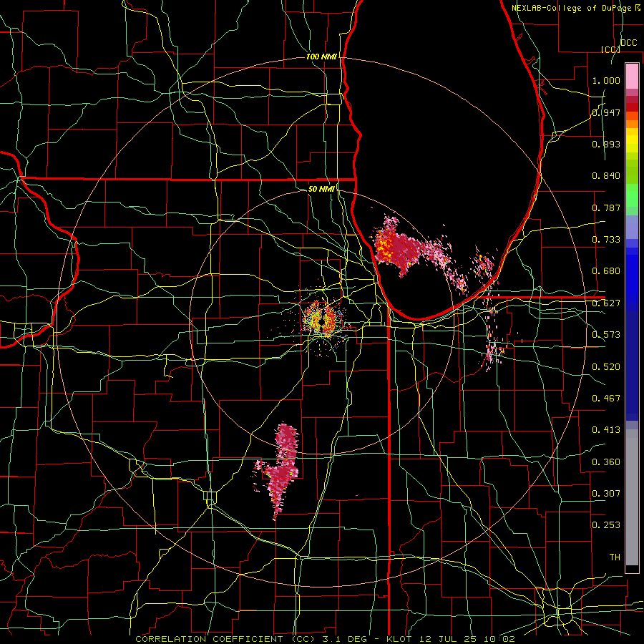Image resolution: width=644 pixels, height=644 pixels.
Task: Click the TH threshold label in legend
Action: tap(615, 557)
